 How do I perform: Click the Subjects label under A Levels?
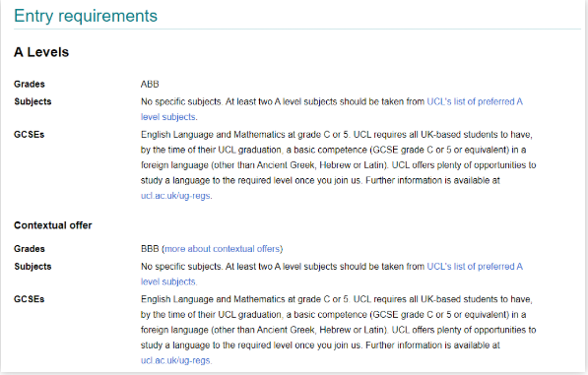click(33, 102)
